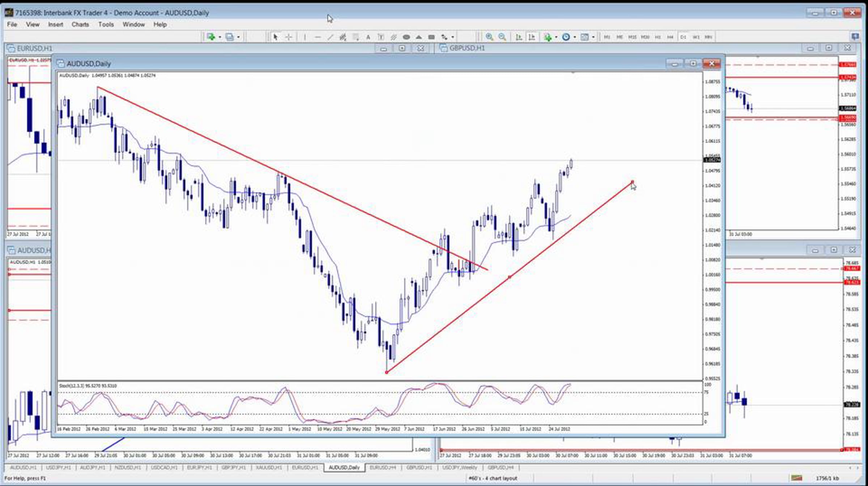Click the Periods clock icon
The width and height of the screenshot is (868, 486).
[x=566, y=37]
